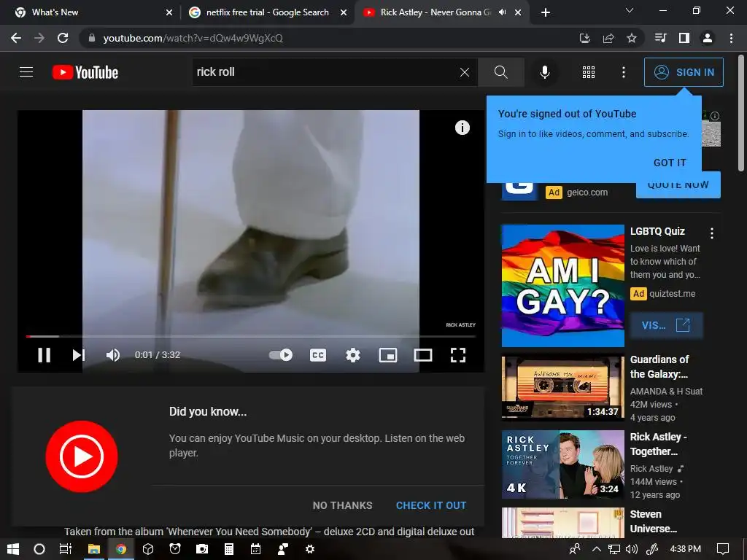
Task: Skip to the next video
Action: click(x=78, y=355)
